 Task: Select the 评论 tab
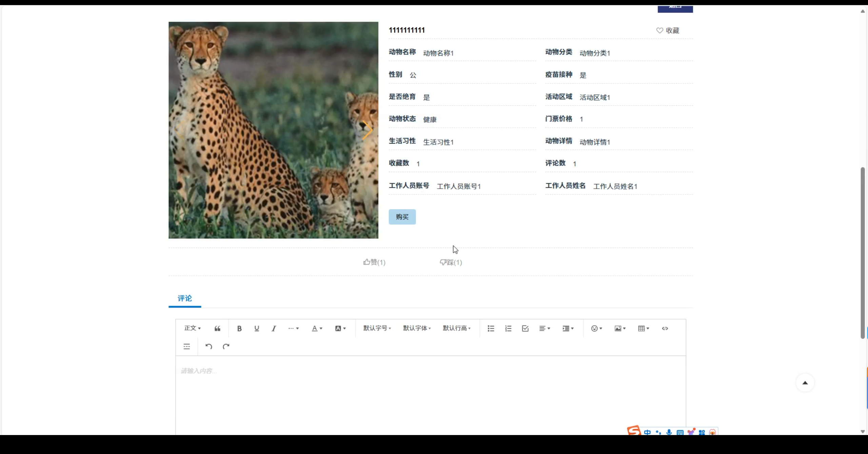click(x=185, y=298)
